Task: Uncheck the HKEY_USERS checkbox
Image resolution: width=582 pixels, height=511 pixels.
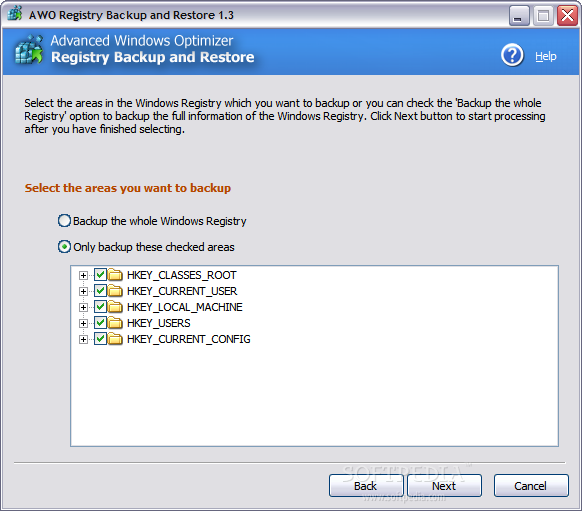Action: tap(100, 322)
